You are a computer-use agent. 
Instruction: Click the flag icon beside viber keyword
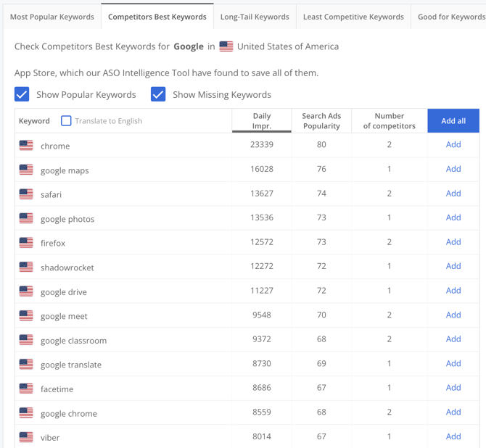(x=26, y=437)
